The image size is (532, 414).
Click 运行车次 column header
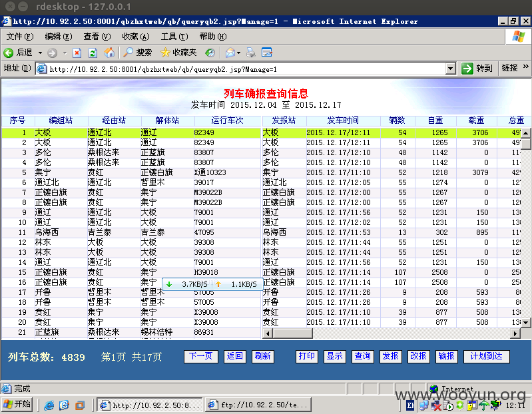[227, 120]
